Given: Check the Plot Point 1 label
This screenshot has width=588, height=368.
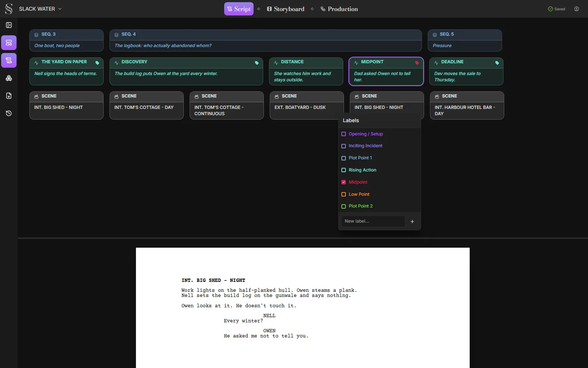Looking at the screenshot, I should (x=344, y=158).
